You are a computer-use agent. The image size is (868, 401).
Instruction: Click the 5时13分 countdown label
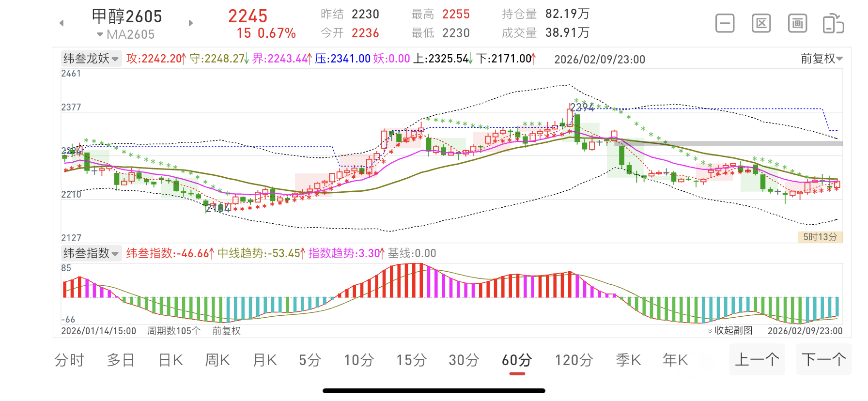point(820,237)
